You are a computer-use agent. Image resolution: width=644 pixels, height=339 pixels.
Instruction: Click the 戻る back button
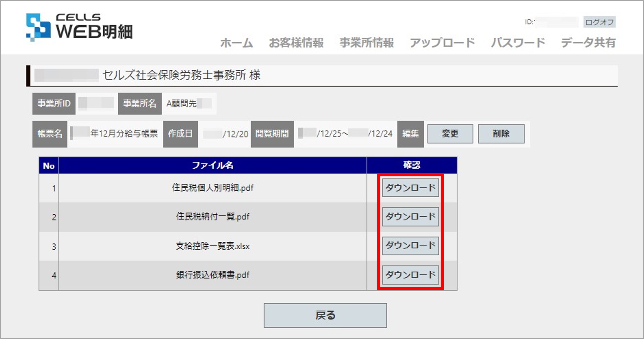click(x=325, y=315)
